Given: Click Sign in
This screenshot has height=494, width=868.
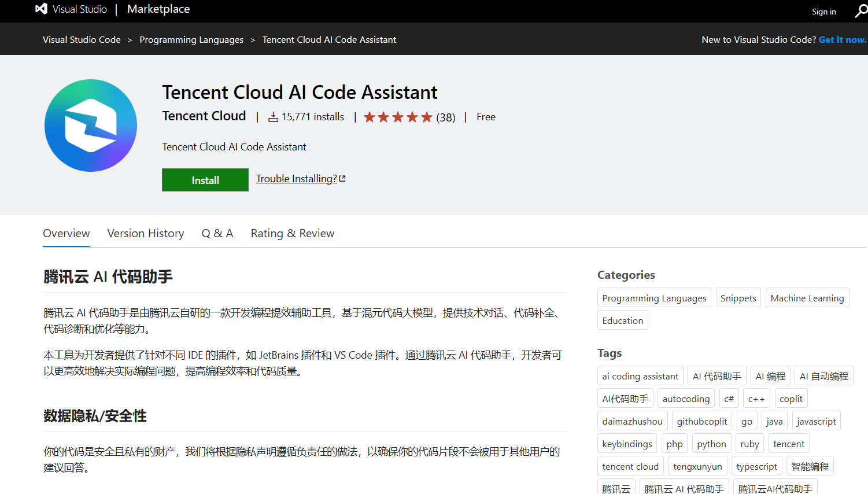Looking at the screenshot, I should click(823, 12).
